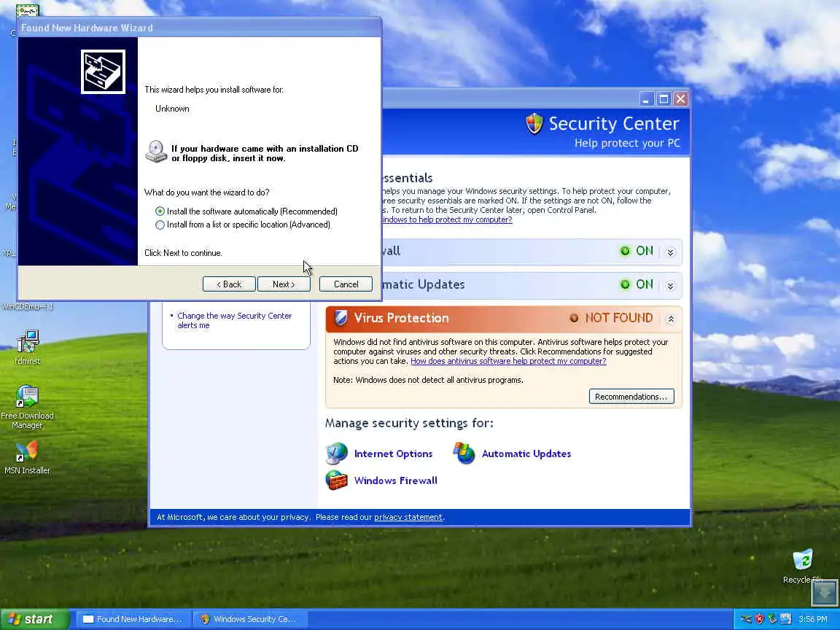Select the WinCDEmu-4.1 desktop item label
The height and width of the screenshot is (630, 840).
tap(27, 307)
